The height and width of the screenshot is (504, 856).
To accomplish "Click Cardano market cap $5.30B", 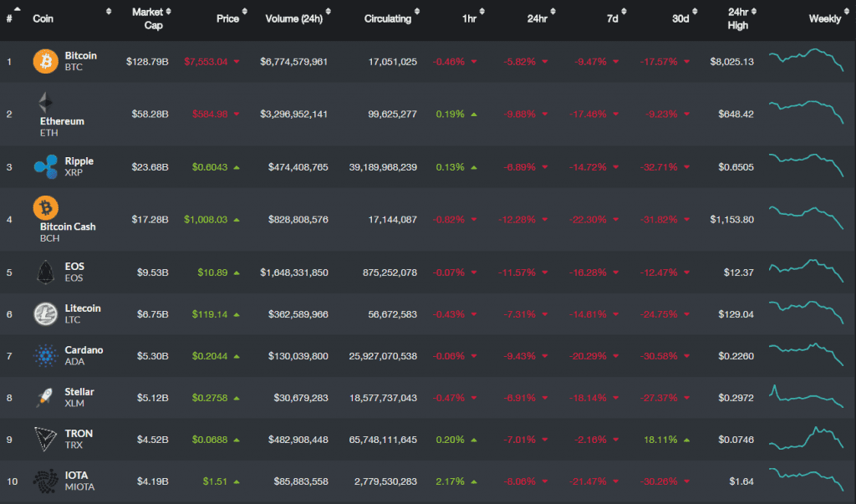I will coord(153,356).
